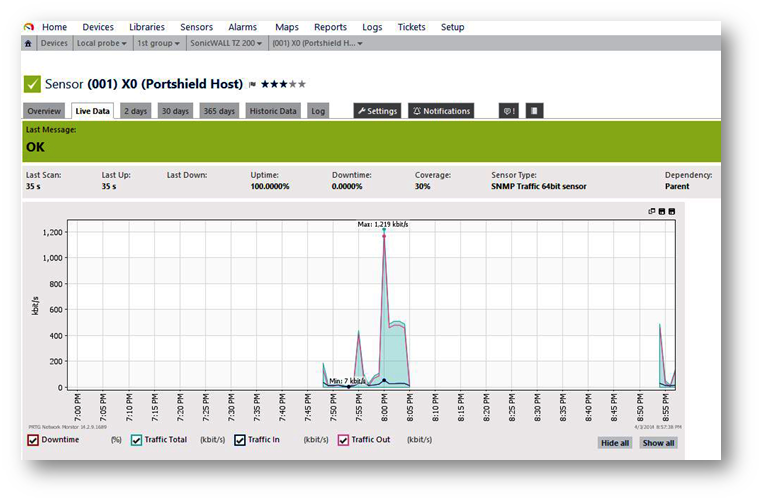Toggle the Downtime checkbox in legend
This screenshot has width=763, height=502.
point(33,440)
